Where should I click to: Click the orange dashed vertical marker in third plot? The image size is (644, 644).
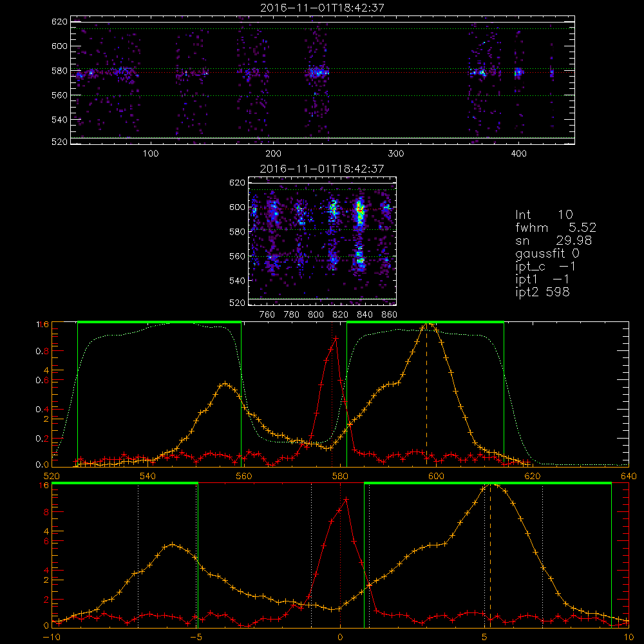coord(426,394)
